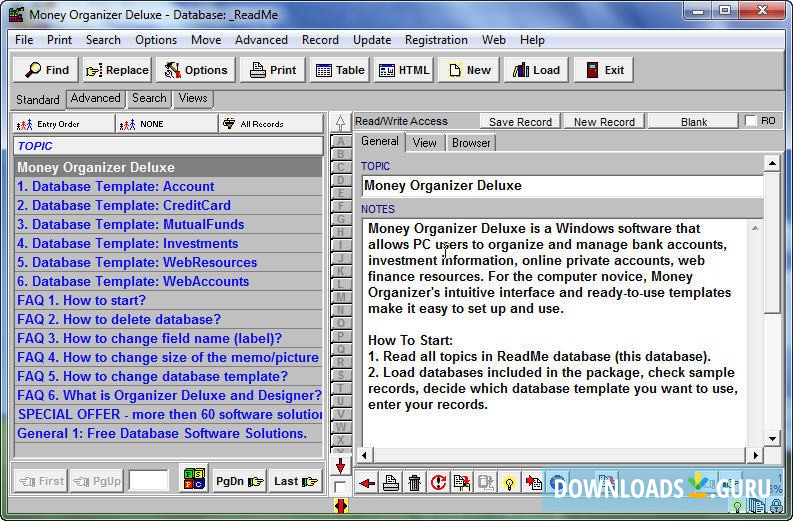The image size is (793, 521).
Task: Switch to the Browser tab in record panel
Action: point(471,143)
